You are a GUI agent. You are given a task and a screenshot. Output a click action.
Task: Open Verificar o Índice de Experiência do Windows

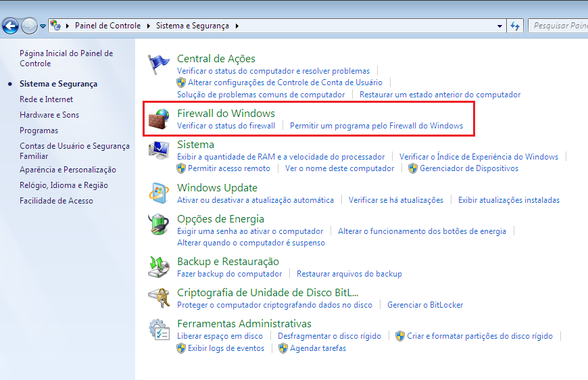point(479,157)
